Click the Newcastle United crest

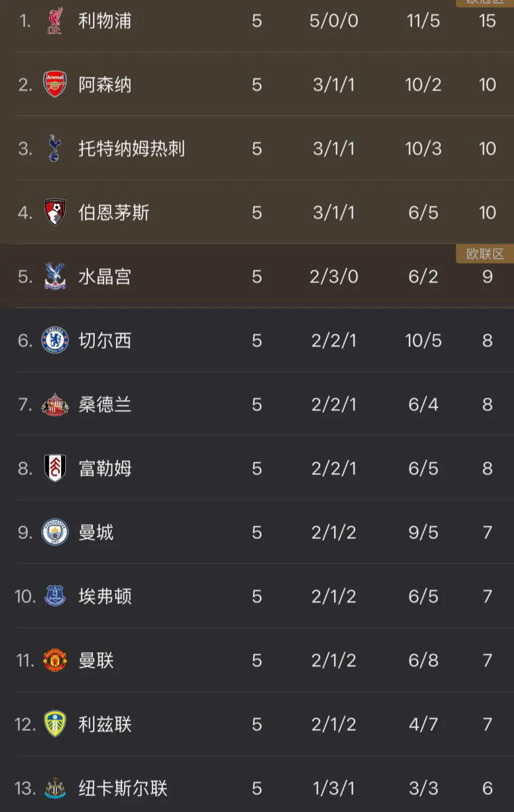[x=55, y=788]
